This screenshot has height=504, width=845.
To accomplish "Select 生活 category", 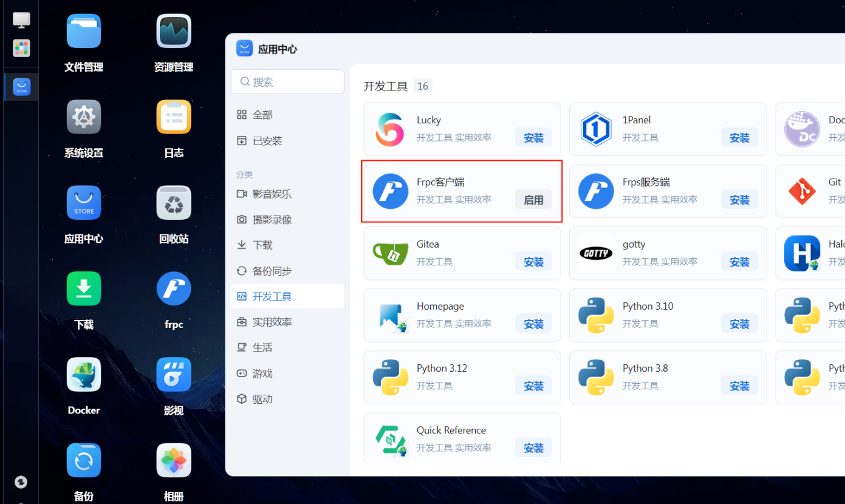I will (287, 347).
